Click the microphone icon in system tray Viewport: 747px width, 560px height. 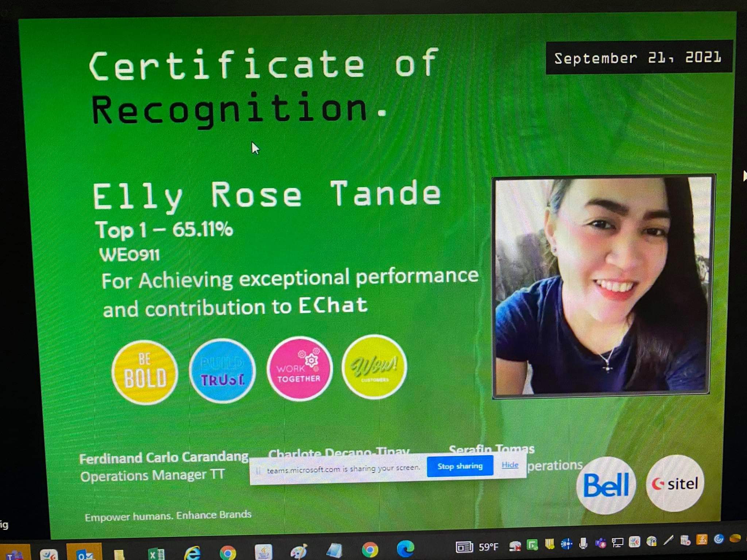(x=583, y=544)
